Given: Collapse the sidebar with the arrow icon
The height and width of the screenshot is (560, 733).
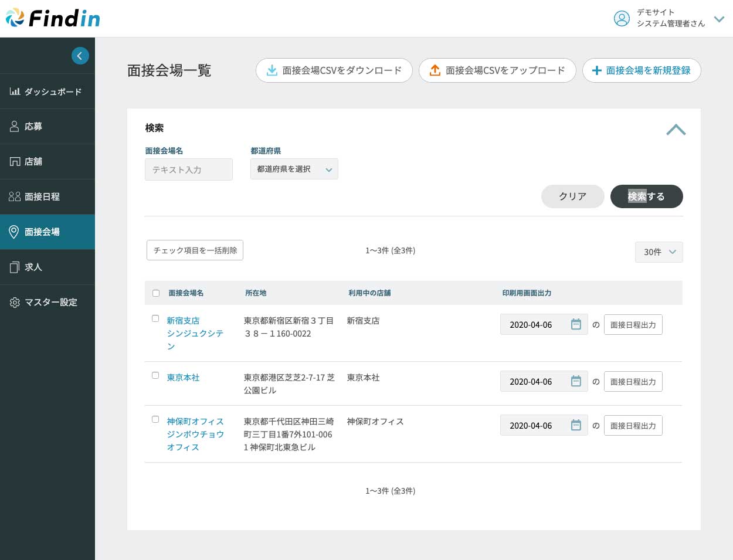Looking at the screenshot, I should click(x=80, y=56).
